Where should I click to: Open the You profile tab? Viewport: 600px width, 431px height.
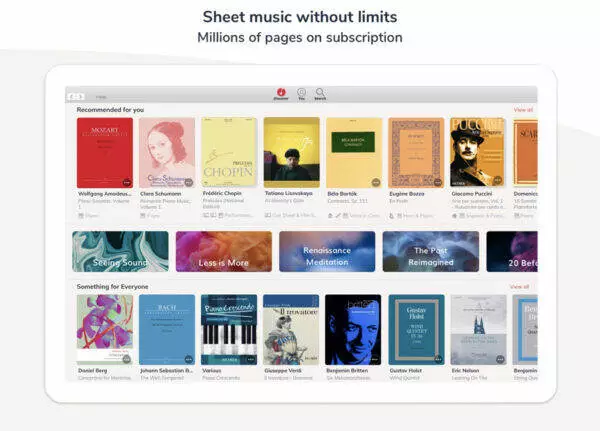coord(302,92)
